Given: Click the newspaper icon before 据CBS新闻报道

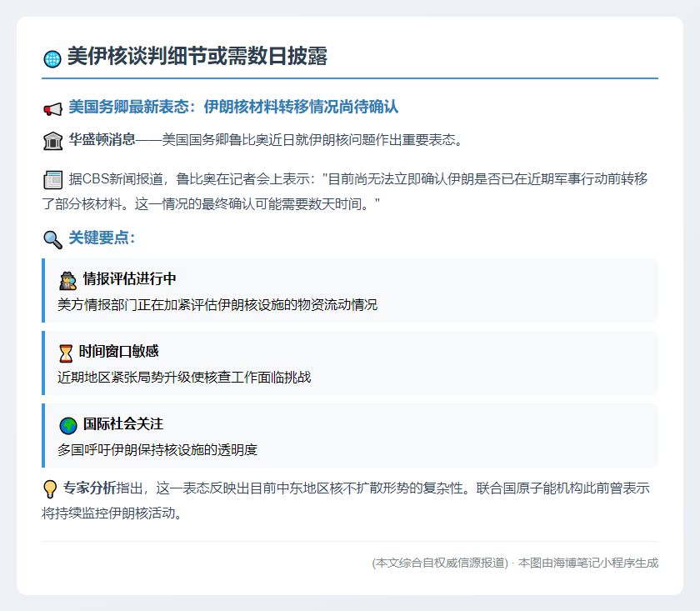Looking at the screenshot, I should [x=52, y=180].
